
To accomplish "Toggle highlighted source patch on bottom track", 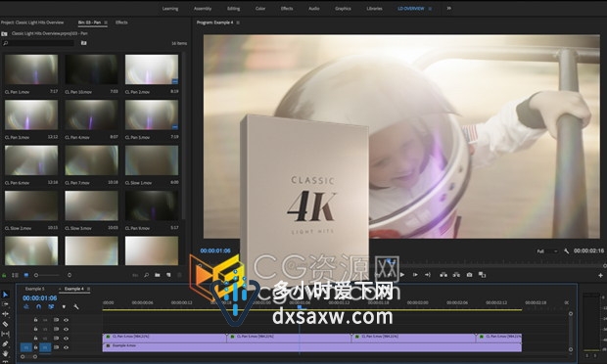I will pyautogui.click(x=25, y=347).
